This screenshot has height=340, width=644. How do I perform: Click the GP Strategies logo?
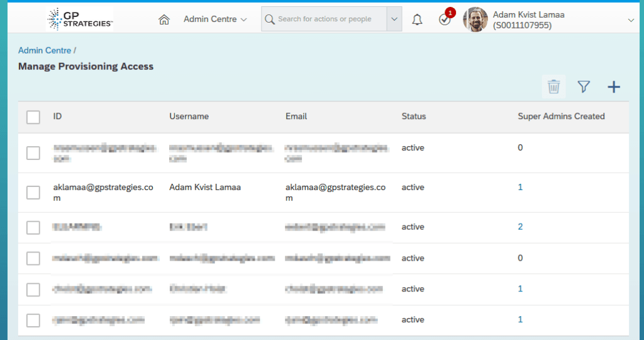point(80,20)
